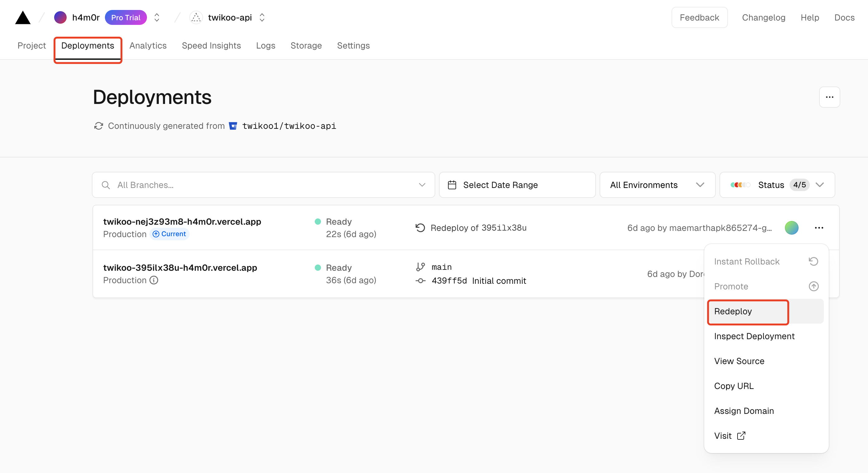Open the Help link
This screenshot has width=868, height=473.
coord(809,17)
